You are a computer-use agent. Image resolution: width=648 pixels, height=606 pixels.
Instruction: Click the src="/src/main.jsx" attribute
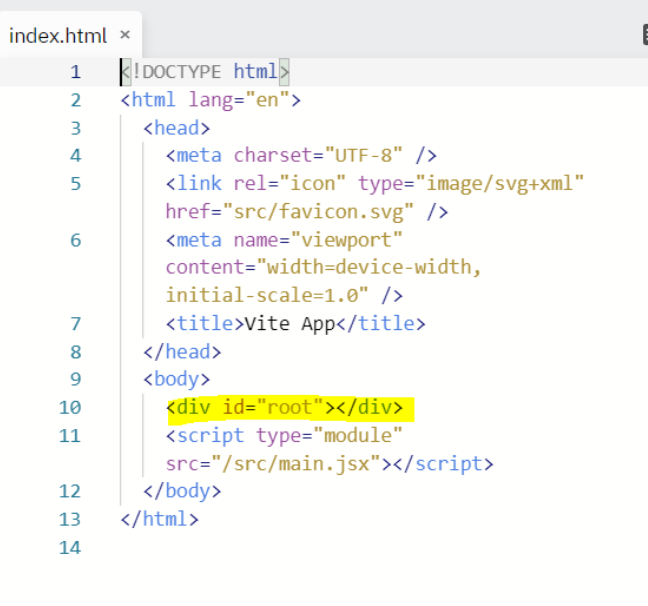(x=273, y=464)
